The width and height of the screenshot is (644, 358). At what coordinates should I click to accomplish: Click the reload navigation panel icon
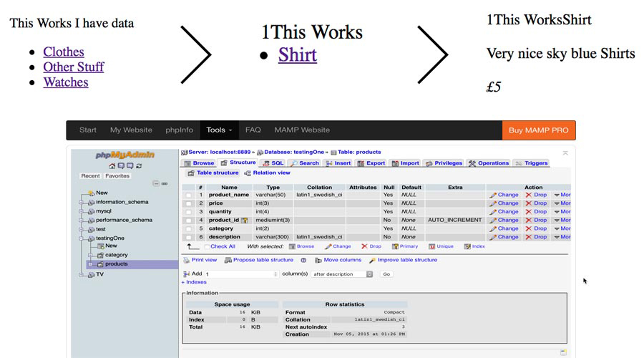[139, 166]
